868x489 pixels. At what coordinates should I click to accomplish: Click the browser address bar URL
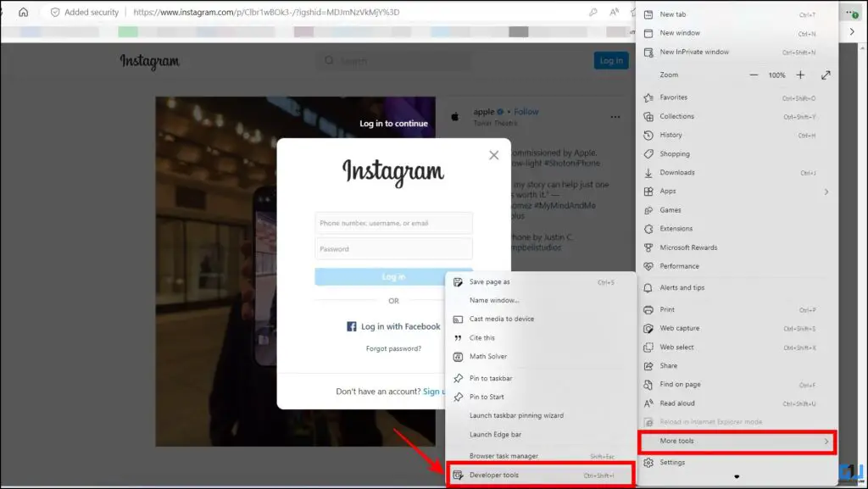point(266,12)
